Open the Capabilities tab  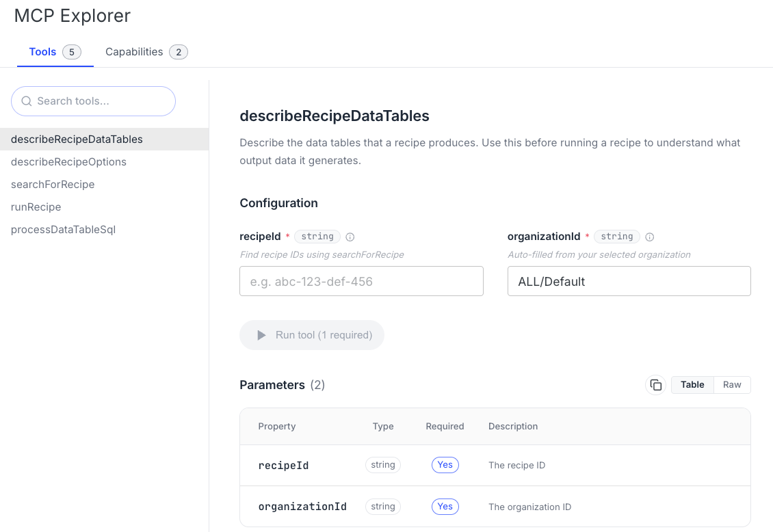tap(146, 52)
